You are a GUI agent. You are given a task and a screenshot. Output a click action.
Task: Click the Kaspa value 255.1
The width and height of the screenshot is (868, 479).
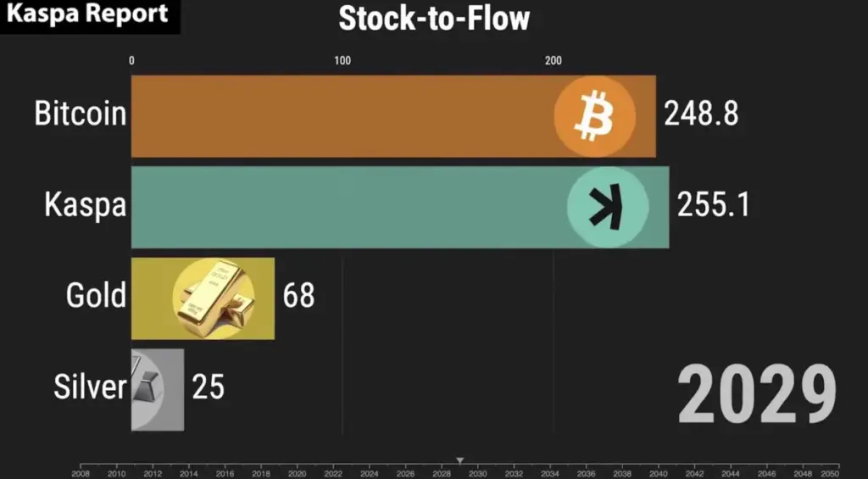point(713,205)
